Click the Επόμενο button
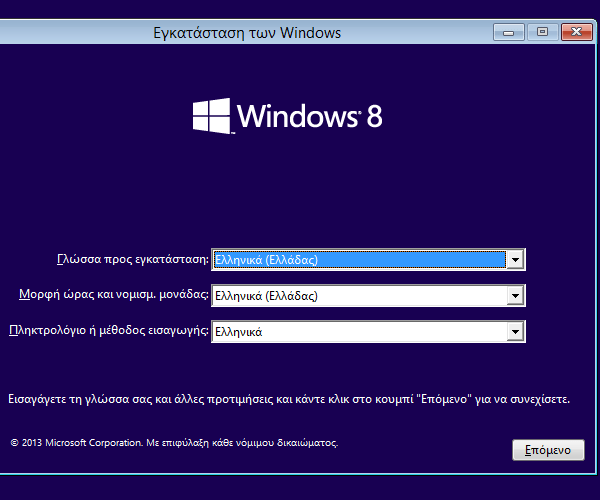600x500 pixels. (548, 450)
